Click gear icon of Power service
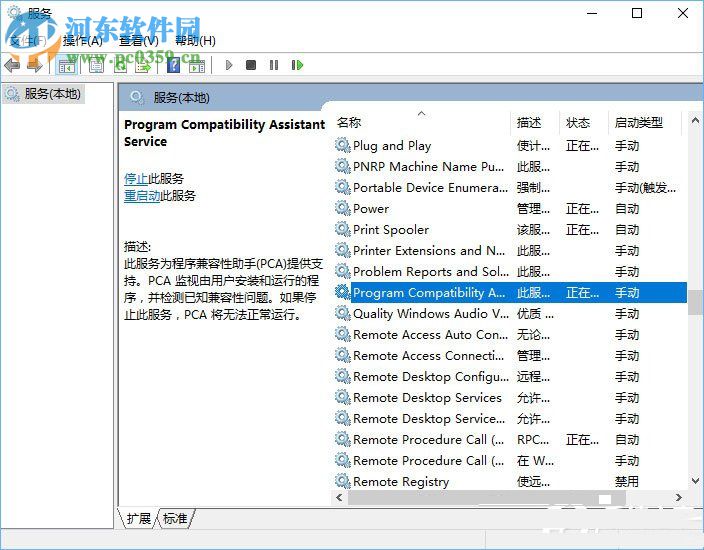704x550 pixels. coord(343,208)
